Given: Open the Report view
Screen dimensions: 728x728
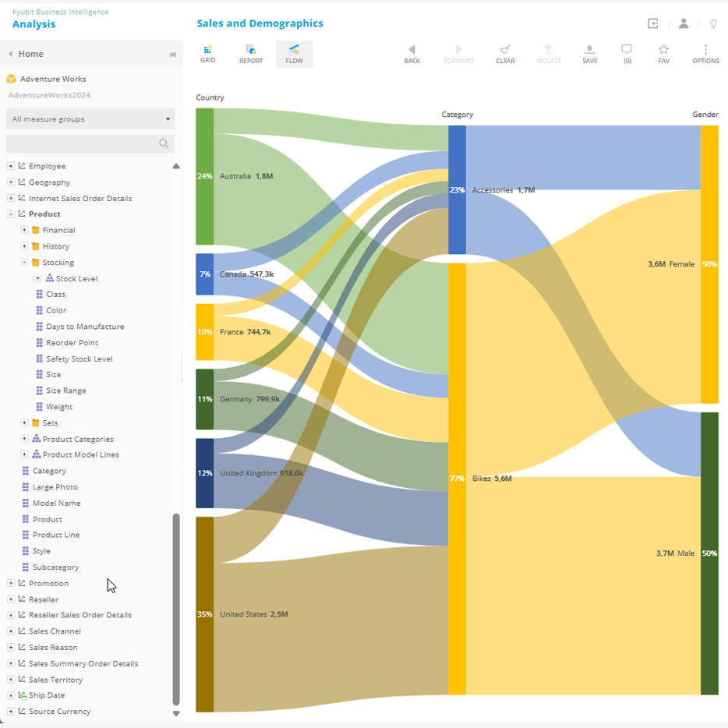Looking at the screenshot, I should pos(250,53).
